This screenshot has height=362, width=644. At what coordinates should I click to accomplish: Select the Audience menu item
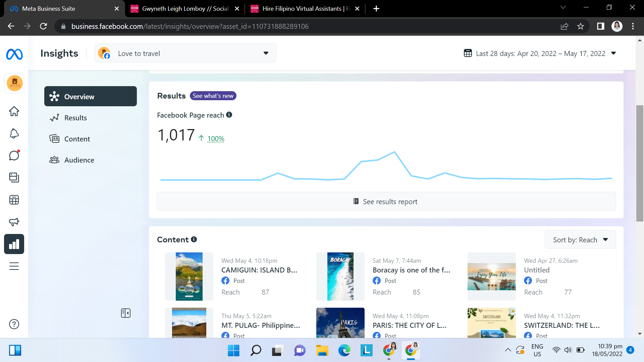pos(79,160)
